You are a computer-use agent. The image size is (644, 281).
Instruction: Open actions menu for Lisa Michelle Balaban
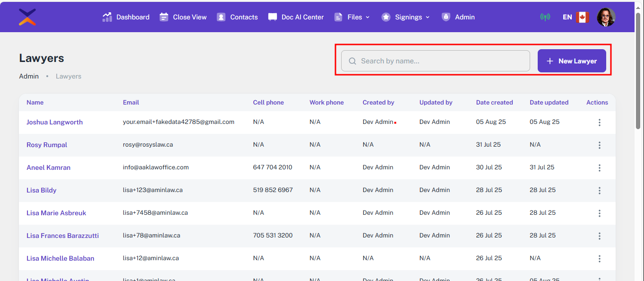tap(600, 259)
